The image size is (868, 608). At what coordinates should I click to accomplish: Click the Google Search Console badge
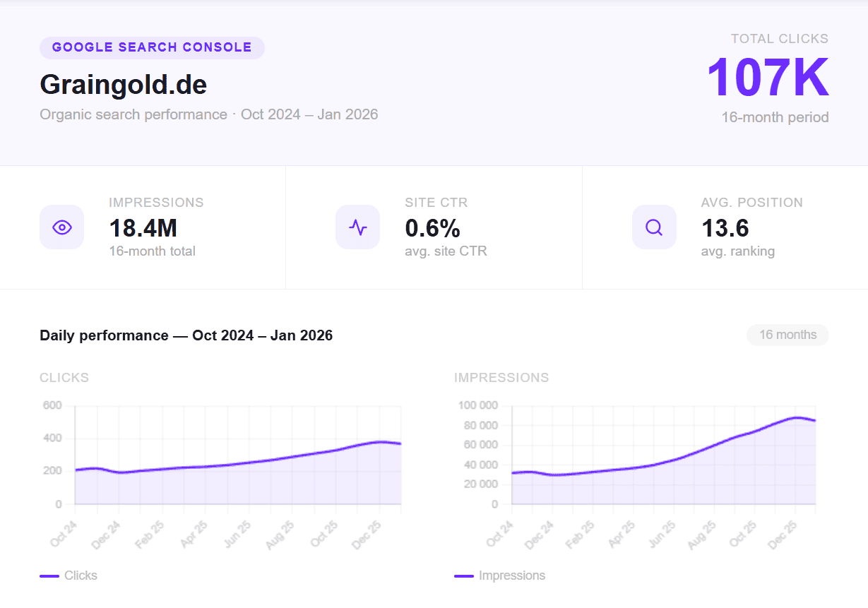coord(152,47)
